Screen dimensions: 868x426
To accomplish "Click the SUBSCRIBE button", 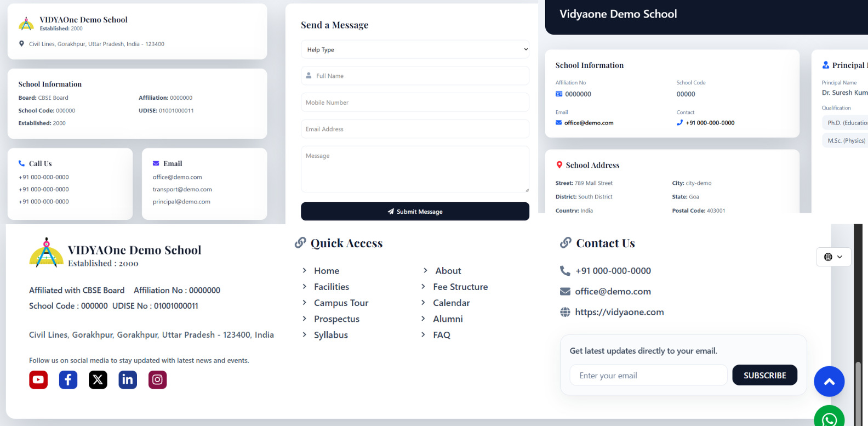I will tap(764, 376).
